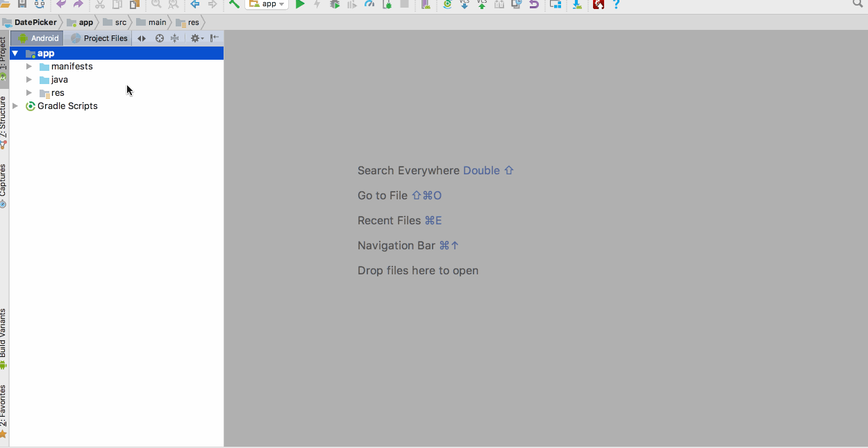868x448 pixels.
Task: Toggle the 1: Project side tab
Action: [3, 59]
